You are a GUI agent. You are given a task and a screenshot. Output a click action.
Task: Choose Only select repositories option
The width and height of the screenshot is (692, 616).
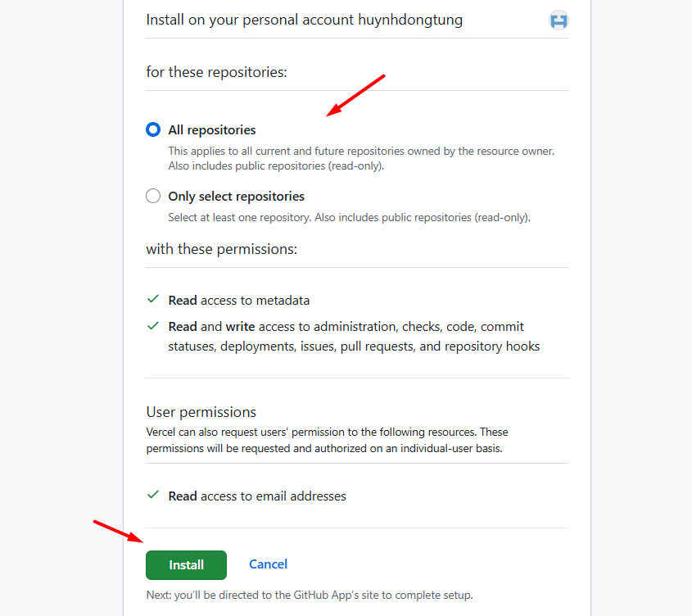[x=152, y=196]
